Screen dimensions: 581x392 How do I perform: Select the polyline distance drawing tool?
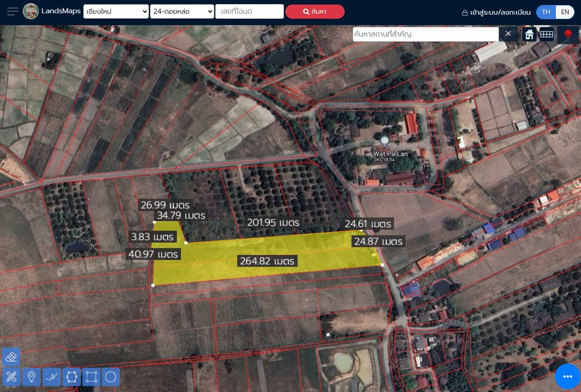[x=52, y=377]
